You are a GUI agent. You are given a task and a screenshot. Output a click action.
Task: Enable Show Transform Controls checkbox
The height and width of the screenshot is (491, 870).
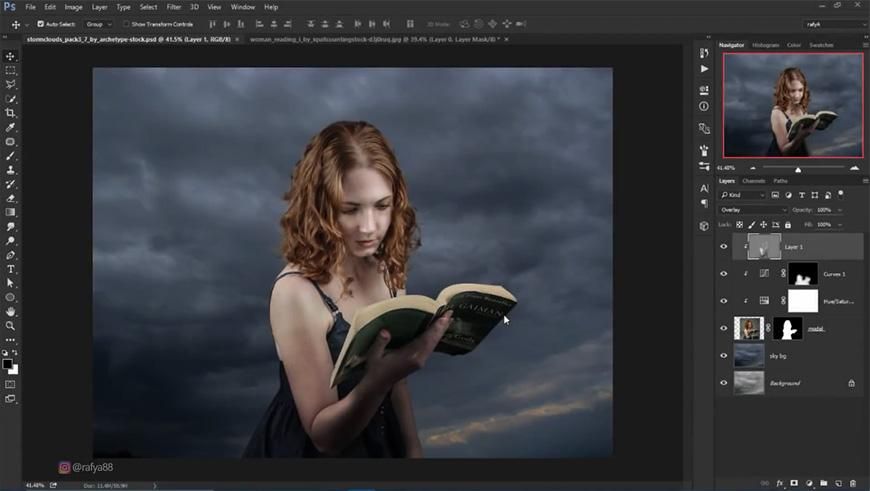126,24
